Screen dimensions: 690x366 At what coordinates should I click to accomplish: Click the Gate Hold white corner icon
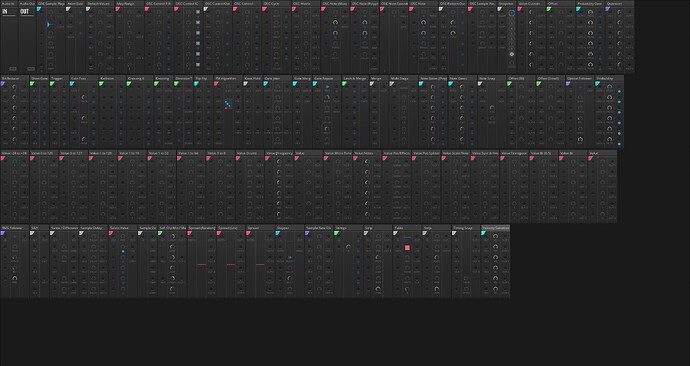(x=246, y=84)
